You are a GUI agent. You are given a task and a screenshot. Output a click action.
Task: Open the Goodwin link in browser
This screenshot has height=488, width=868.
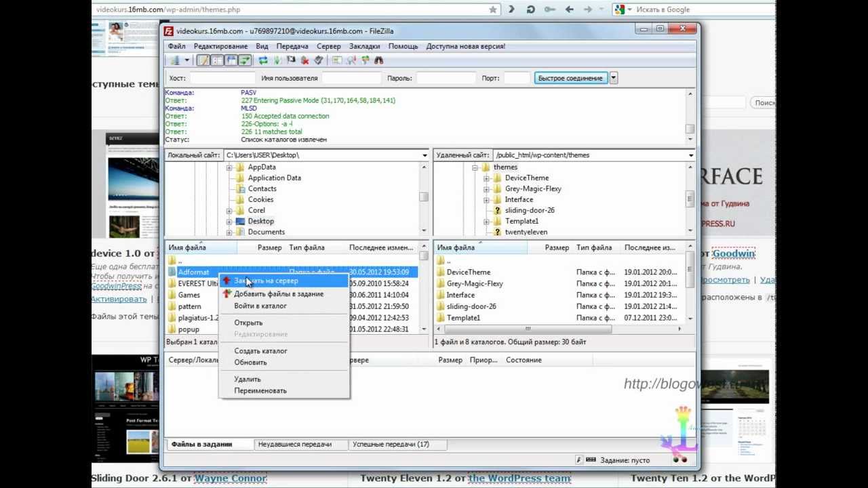point(733,253)
